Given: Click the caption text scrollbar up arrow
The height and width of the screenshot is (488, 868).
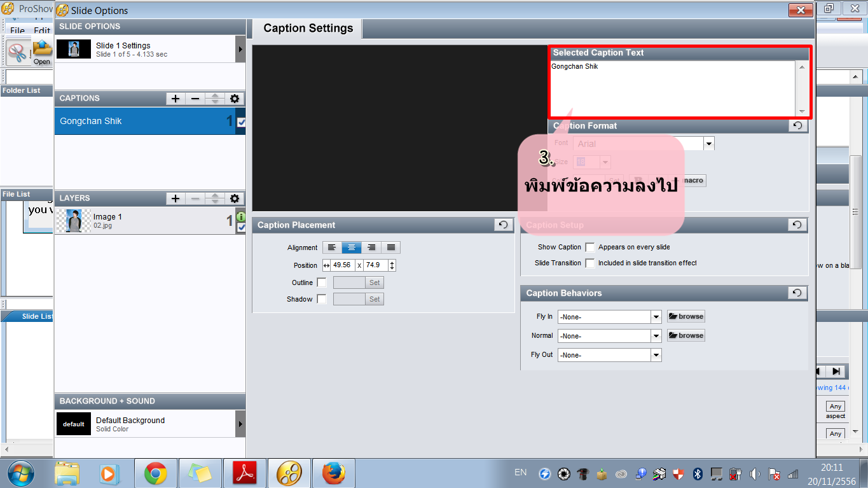Looking at the screenshot, I should (802, 67).
